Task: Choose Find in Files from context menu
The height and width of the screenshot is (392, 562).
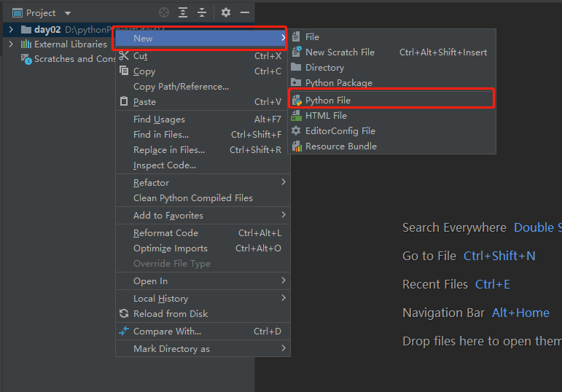Action: 161,135
